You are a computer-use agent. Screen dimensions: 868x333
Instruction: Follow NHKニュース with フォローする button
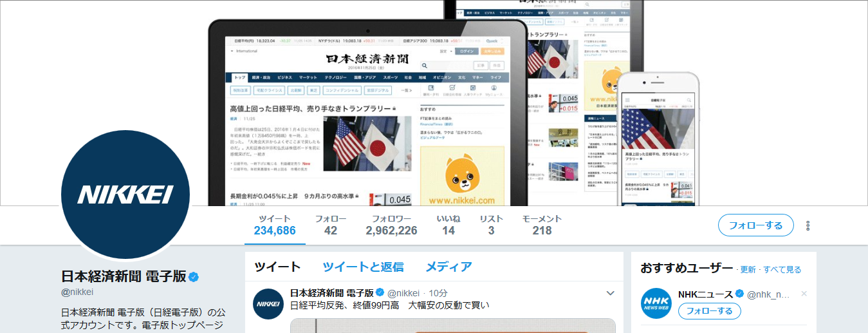click(x=710, y=311)
